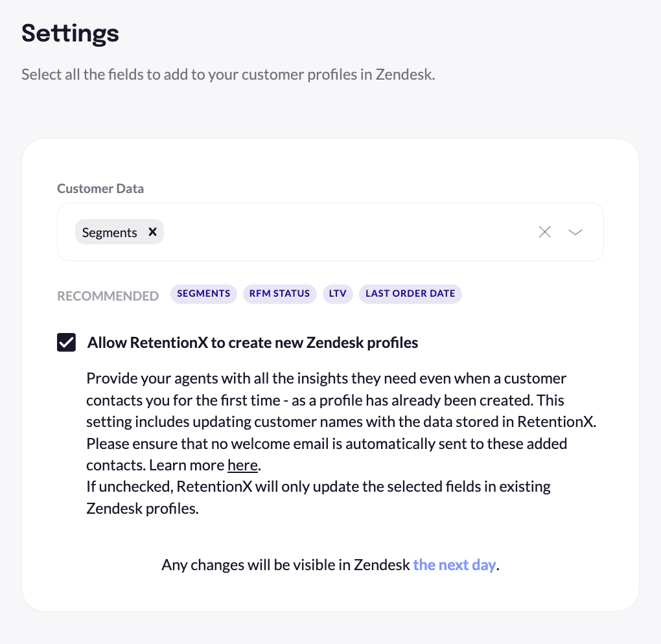Add the RFM STATUS recommended field

tap(279, 293)
